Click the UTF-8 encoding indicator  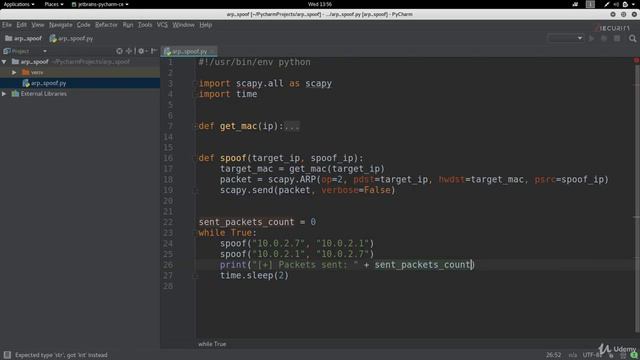click(592, 355)
